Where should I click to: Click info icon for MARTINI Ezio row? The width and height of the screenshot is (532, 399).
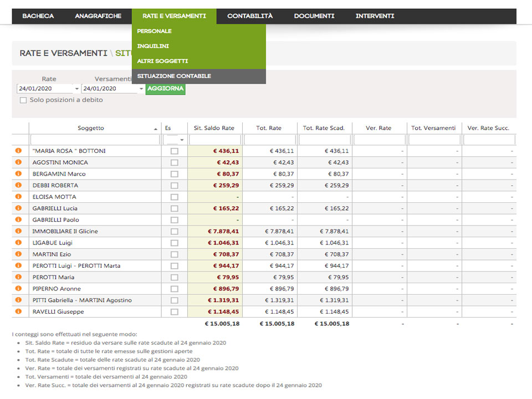pyautogui.click(x=18, y=254)
